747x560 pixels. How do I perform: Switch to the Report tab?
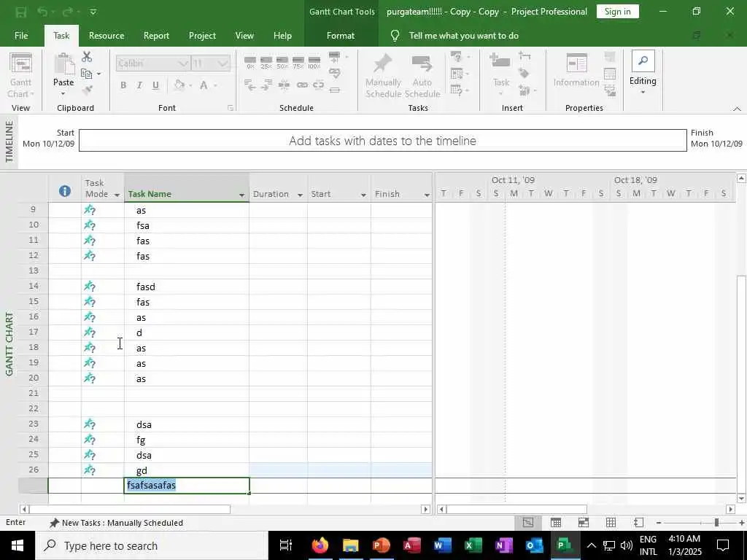coord(156,36)
